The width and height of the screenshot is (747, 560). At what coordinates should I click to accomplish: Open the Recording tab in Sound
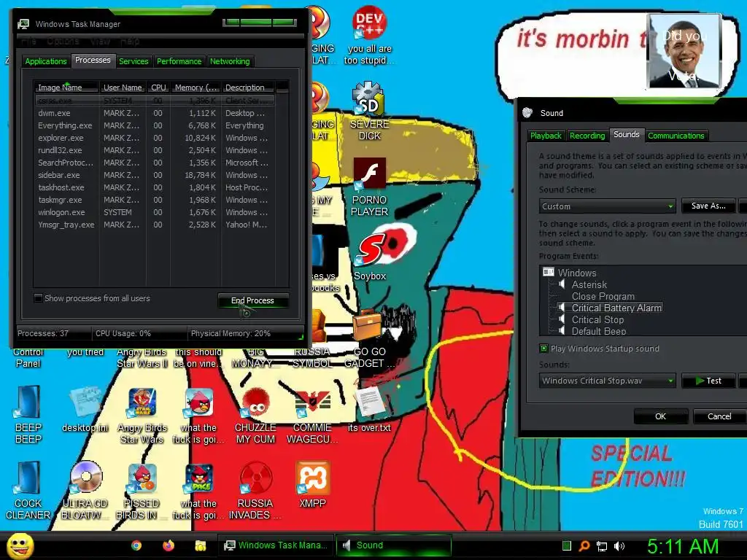[x=587, y=136]
